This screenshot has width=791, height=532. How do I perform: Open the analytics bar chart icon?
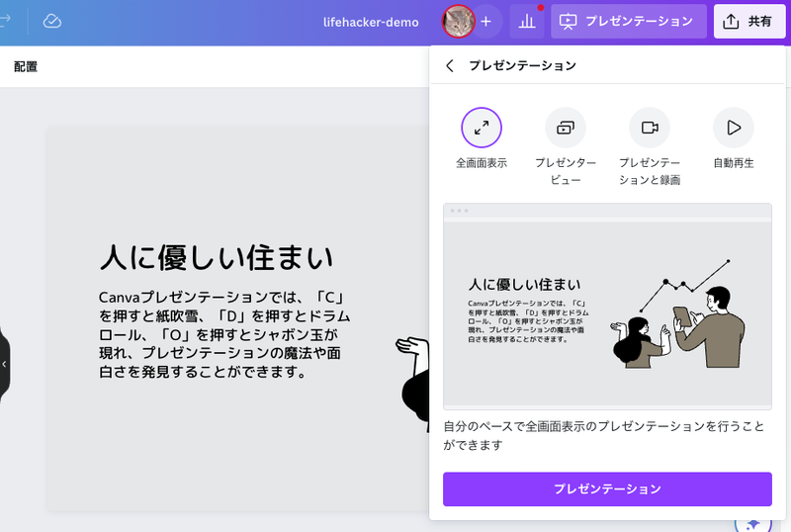(527, 21)
